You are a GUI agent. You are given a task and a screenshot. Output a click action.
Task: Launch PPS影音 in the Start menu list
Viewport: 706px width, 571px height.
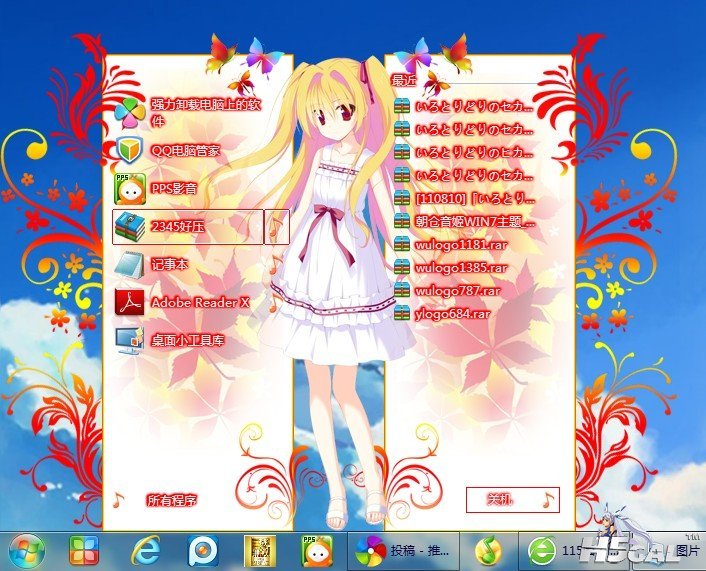click(173, 188)
